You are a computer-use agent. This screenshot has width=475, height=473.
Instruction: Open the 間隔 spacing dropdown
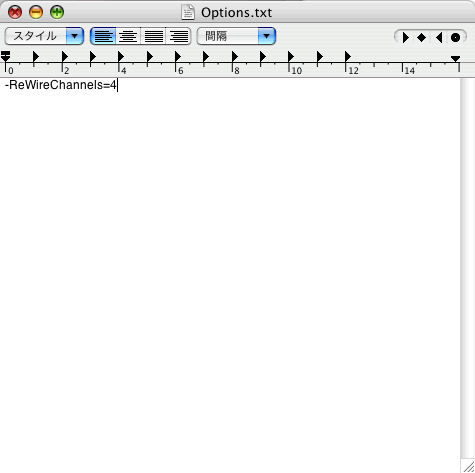pyautogui.click(x=236, y=36)
